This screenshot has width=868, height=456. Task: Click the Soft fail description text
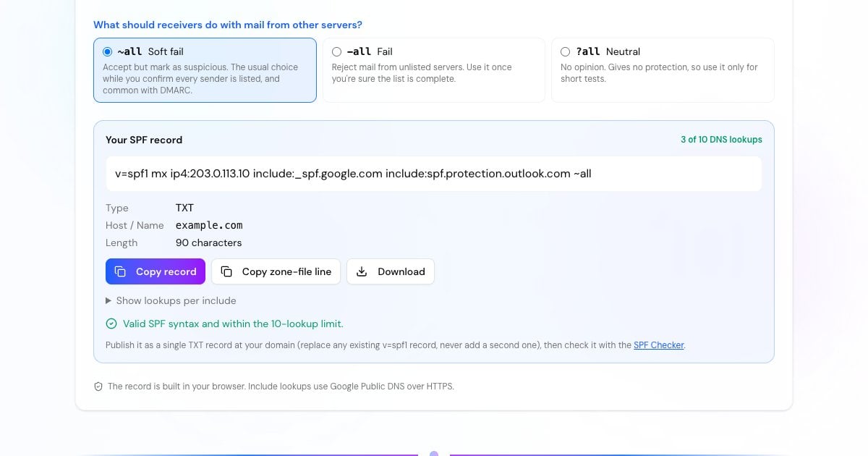click(200, 79)
